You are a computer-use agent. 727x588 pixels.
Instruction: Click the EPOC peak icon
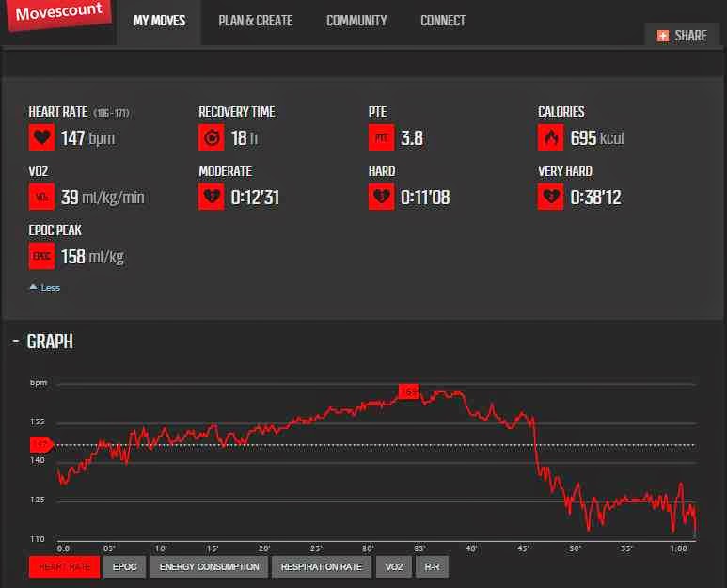(41, 256)
